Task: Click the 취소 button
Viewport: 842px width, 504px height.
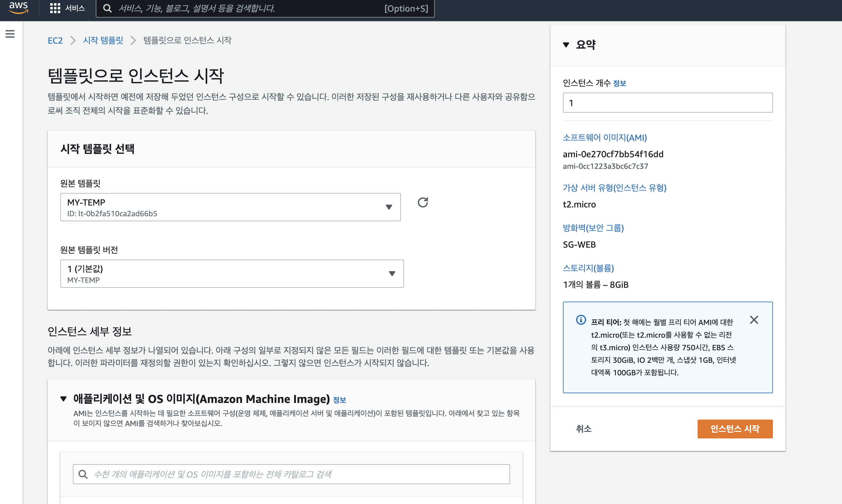Action: (x=584, y=429)
